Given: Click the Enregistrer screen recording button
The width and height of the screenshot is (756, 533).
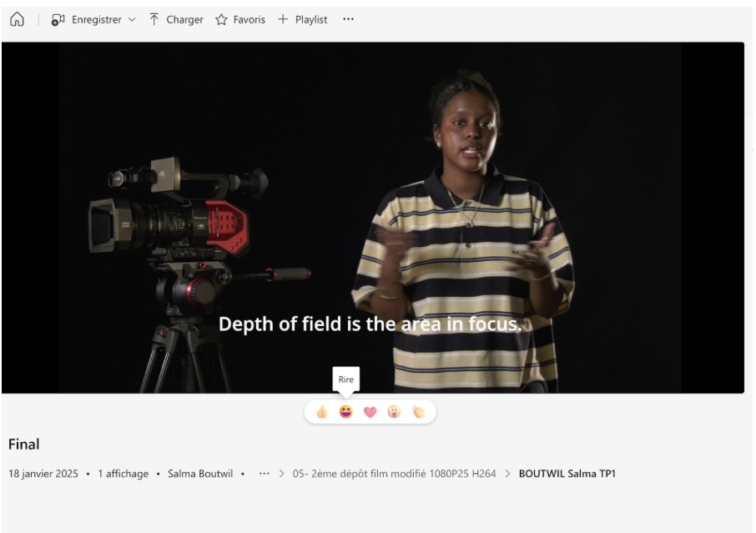Looking at the screenshot, I should (87, 19).
